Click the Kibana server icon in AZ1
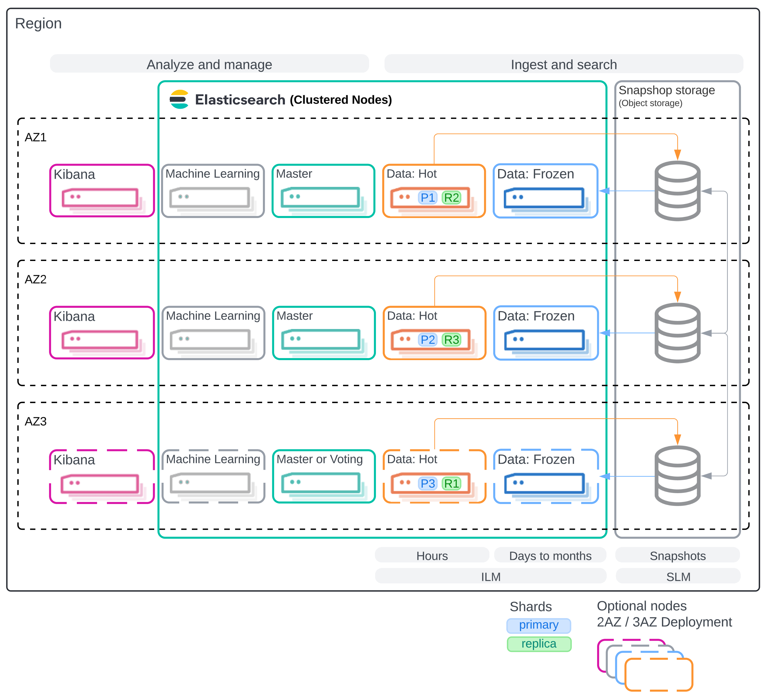This screenshot has height=700, width=768. point(100,198)
